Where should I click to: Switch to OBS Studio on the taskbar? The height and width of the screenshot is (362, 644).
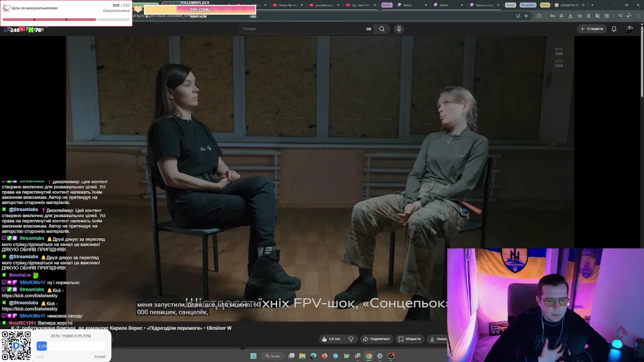(x=391, y=356)
